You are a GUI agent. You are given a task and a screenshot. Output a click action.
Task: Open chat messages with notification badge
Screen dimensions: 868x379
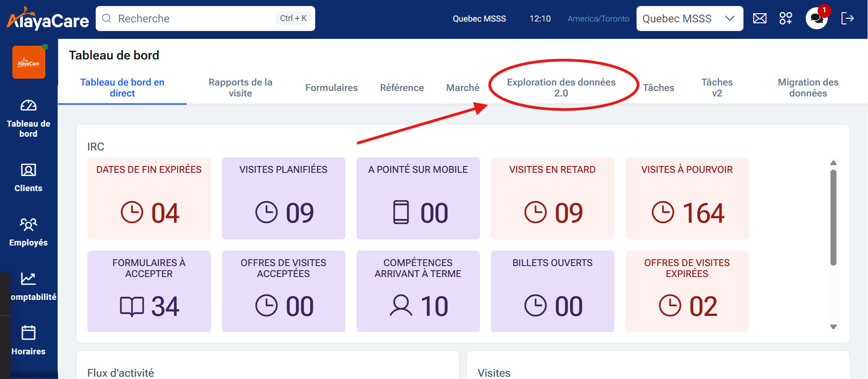(817, 18)
